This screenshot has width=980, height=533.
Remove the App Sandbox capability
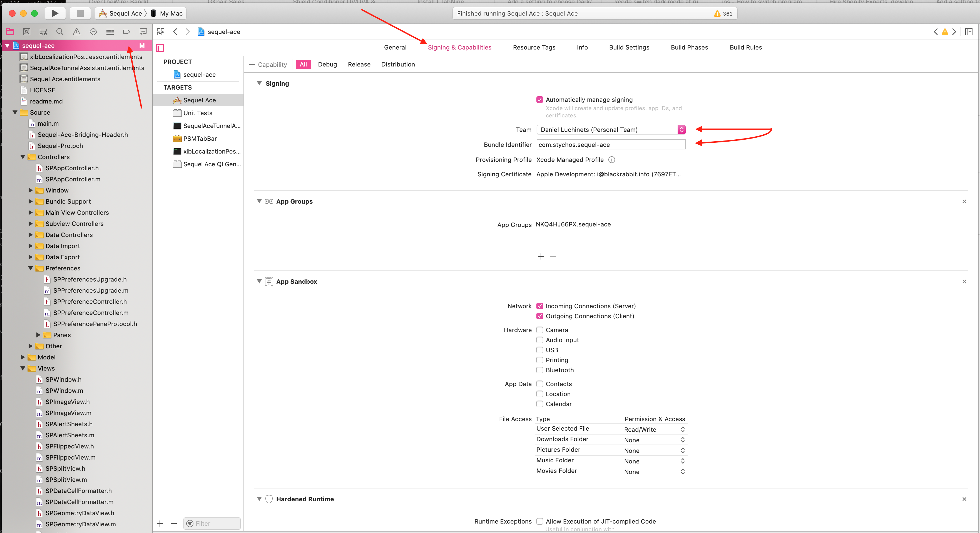tap(964, 282)
